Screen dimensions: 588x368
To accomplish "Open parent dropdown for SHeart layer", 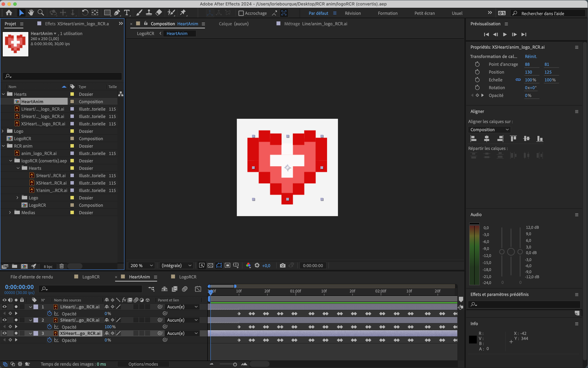I will click(182, 320).
